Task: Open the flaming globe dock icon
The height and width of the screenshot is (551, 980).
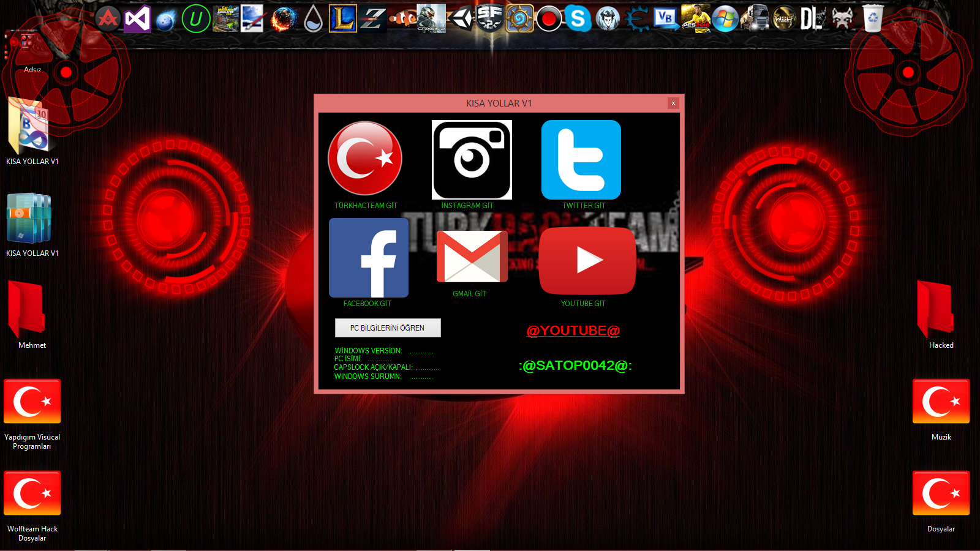Action: click(x=284, y=19)
